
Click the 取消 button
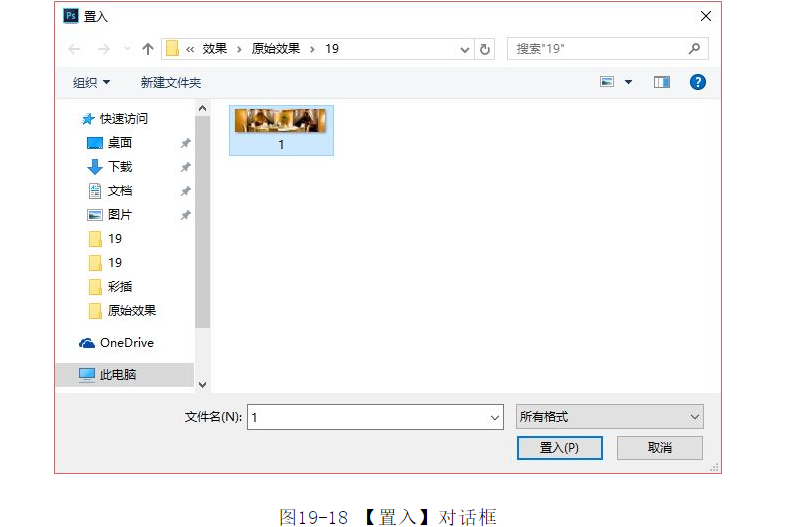(x=659, y=448)
